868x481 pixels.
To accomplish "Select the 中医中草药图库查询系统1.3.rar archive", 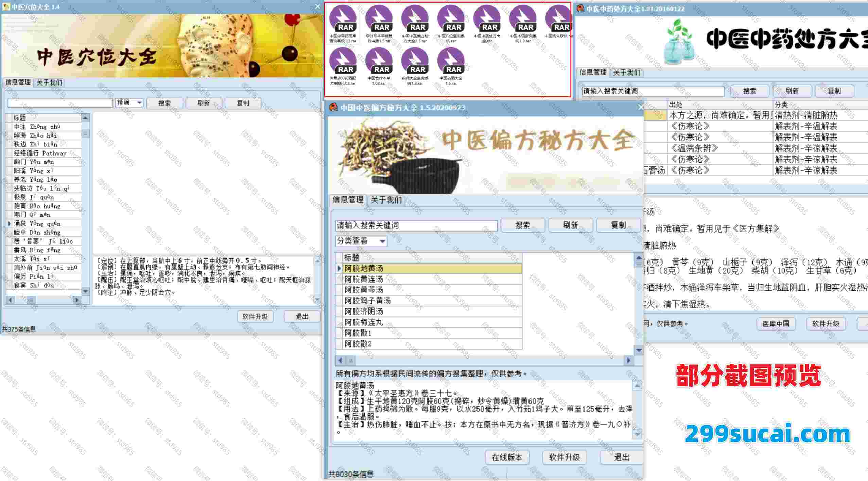I will pos(343,24).
